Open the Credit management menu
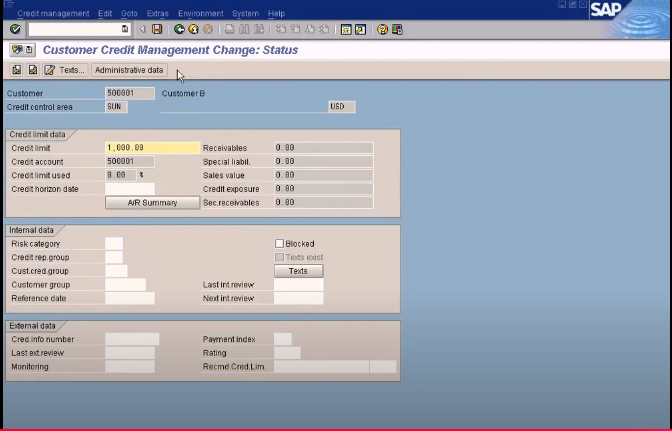 (53, 14)
